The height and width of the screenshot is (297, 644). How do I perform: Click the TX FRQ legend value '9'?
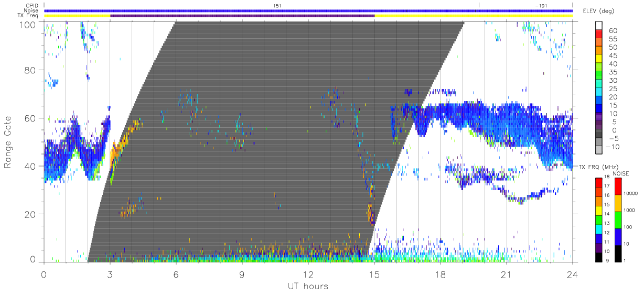click(x=608, y=260)
